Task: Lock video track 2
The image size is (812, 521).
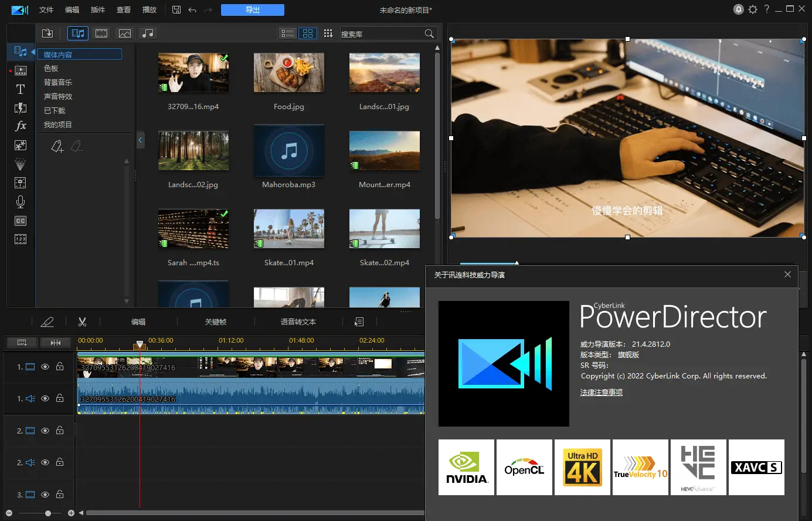Action: coord(60,430)
